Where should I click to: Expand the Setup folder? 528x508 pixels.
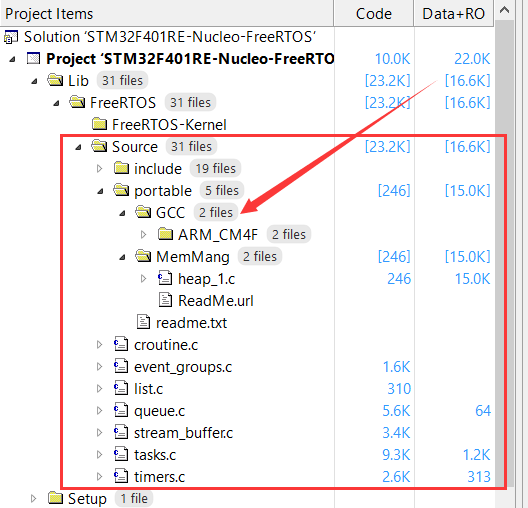point(34,498)
